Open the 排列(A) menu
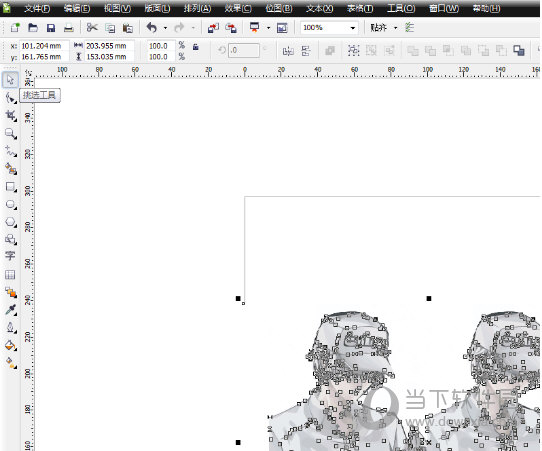Viewport: 542px width, 451px height. pyautogui.click(x=197, y=8)
